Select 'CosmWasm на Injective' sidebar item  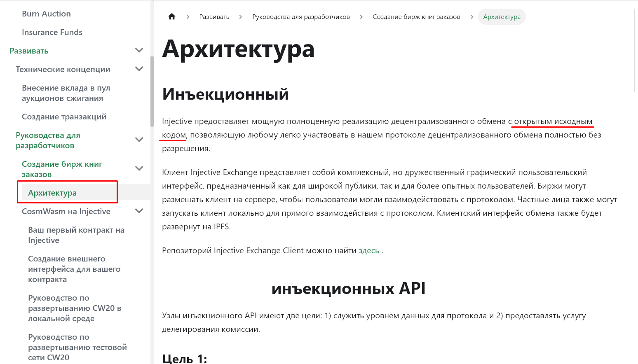(x=66, y=211)
